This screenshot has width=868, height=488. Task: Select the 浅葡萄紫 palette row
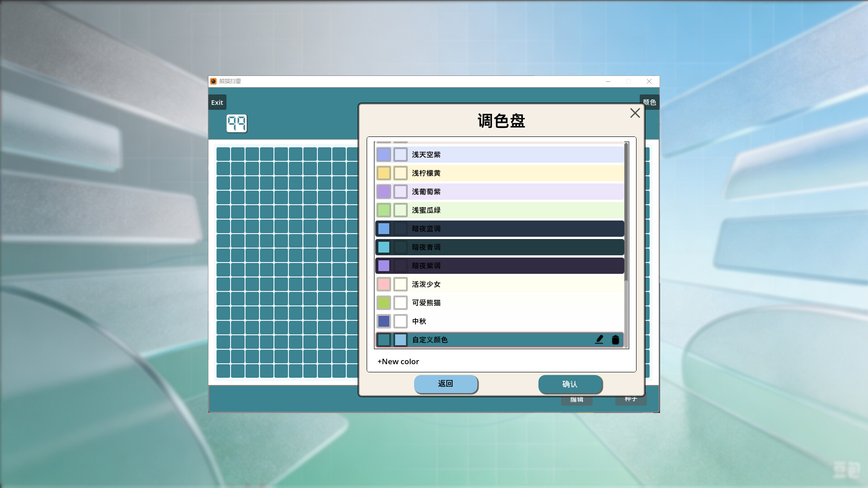(x=500, y=192)
